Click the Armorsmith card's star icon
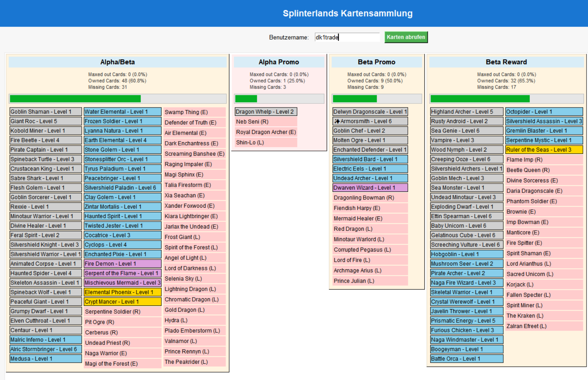Viewport: 588px width, 380px height. click(337, 121)
